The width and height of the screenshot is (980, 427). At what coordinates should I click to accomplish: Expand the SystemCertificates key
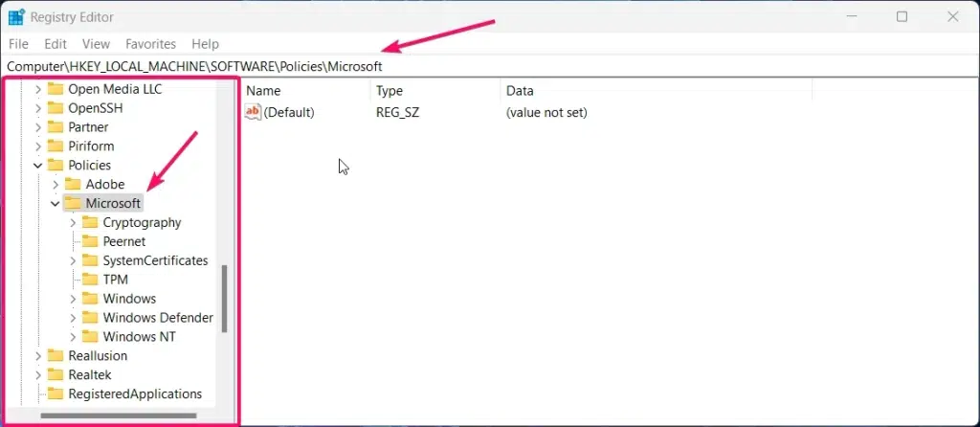pos(73,260)
